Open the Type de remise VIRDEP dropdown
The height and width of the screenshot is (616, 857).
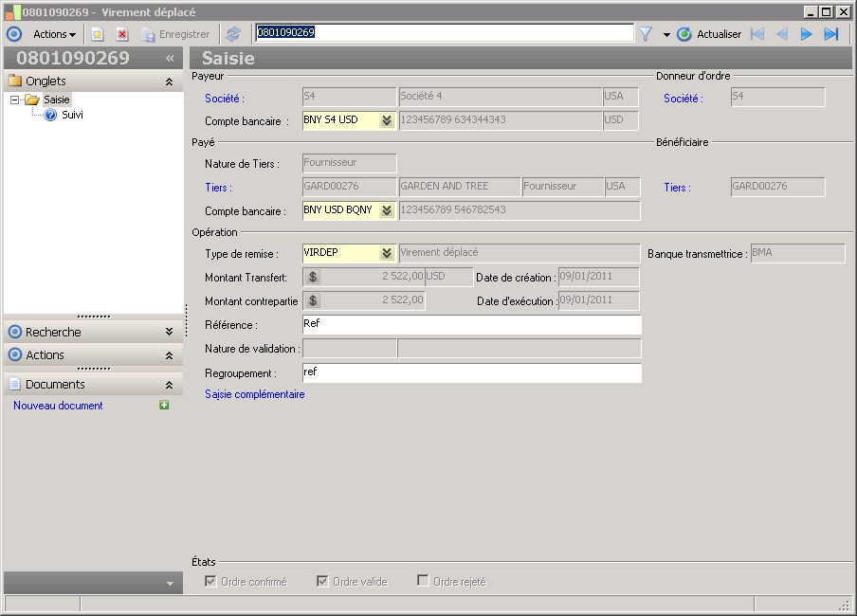tap(386, 253)
